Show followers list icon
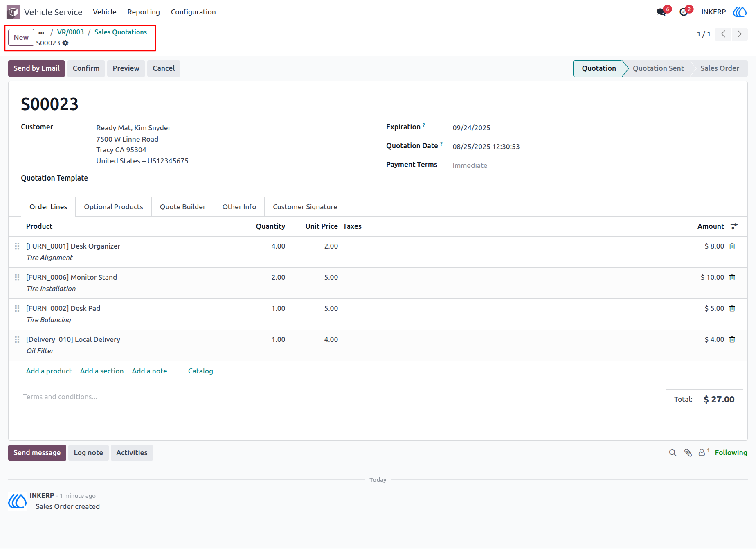This screenshot has height=549, width=756. click(704, 452)
